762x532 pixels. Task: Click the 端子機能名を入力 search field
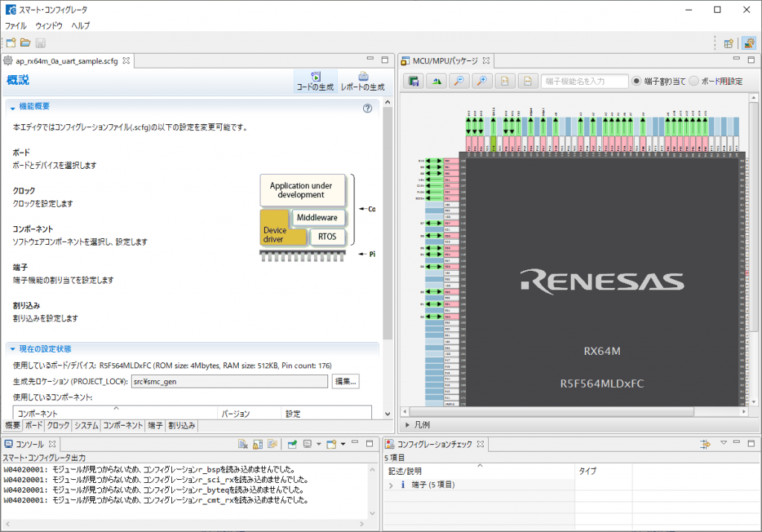point(584,81)
